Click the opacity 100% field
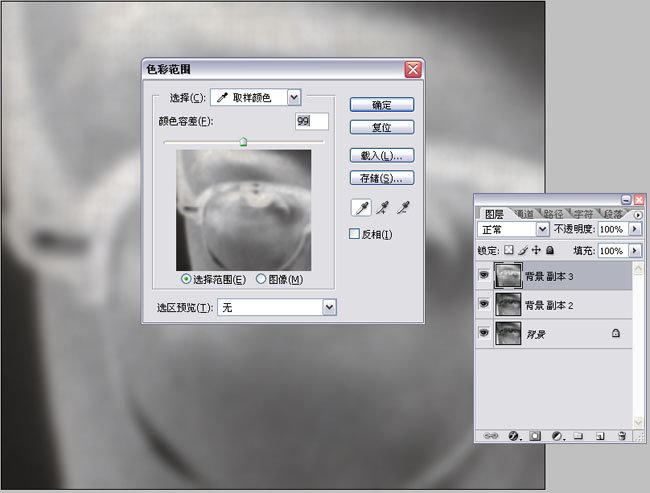Screen dimensions: 650x493 coord(613,229)
